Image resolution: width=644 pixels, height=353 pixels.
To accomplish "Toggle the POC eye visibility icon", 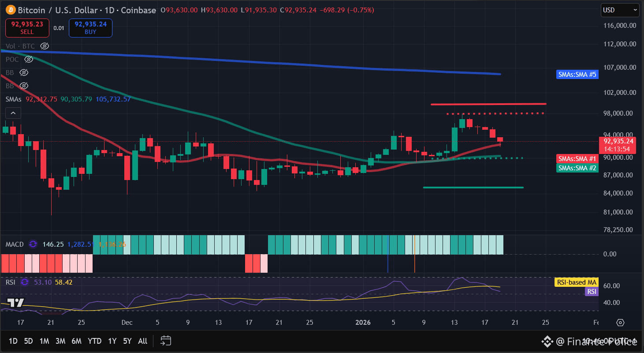I will coord(28,59).
